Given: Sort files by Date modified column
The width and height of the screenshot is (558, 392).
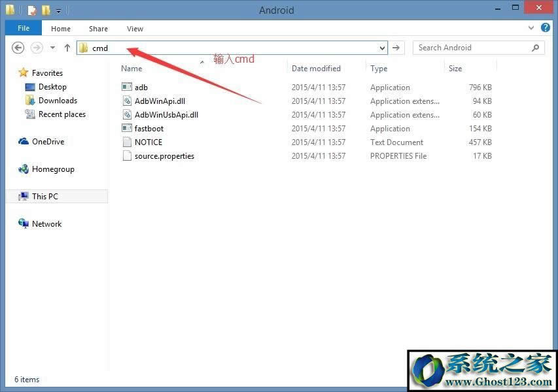Looking at the screenshot, I should [x=316, y=69].
